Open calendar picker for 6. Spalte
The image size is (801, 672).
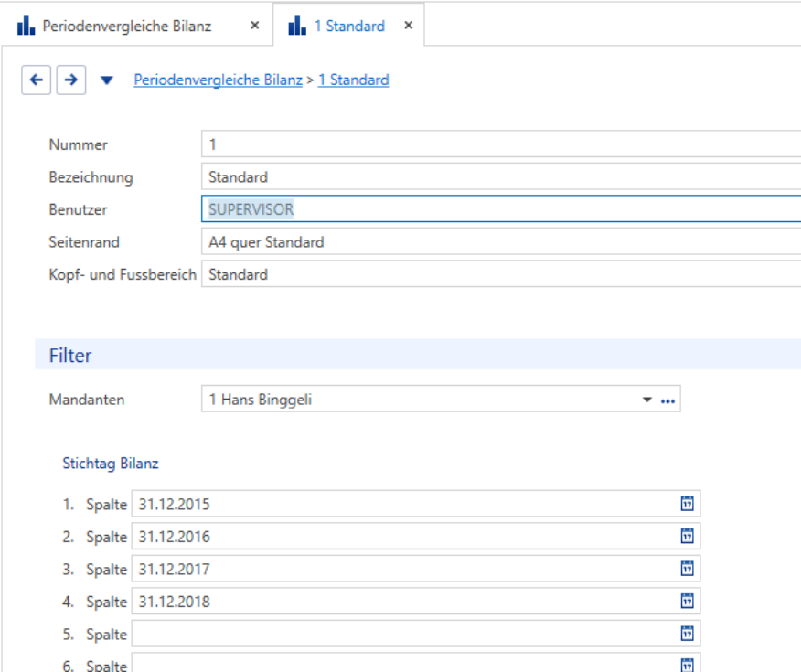687,665
